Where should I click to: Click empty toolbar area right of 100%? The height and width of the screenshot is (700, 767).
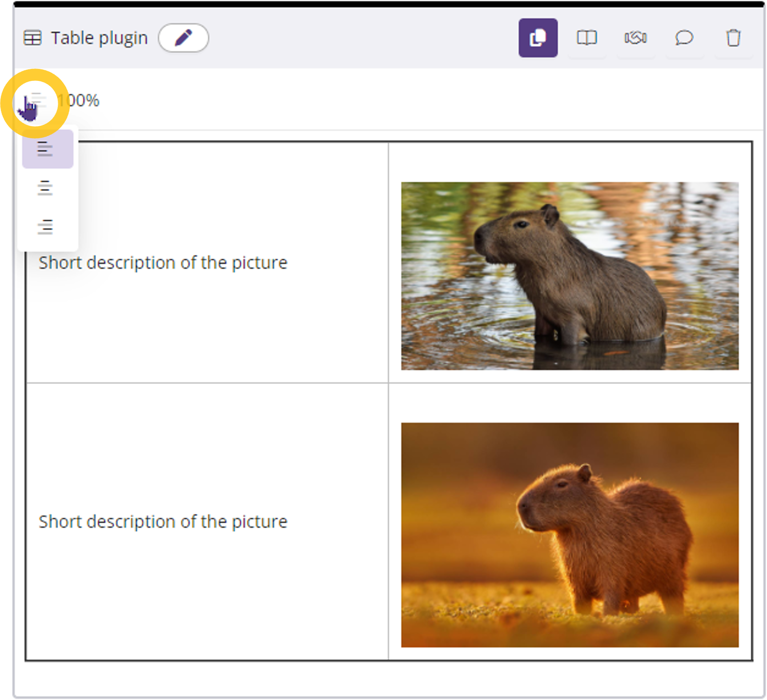click(400, 100)
